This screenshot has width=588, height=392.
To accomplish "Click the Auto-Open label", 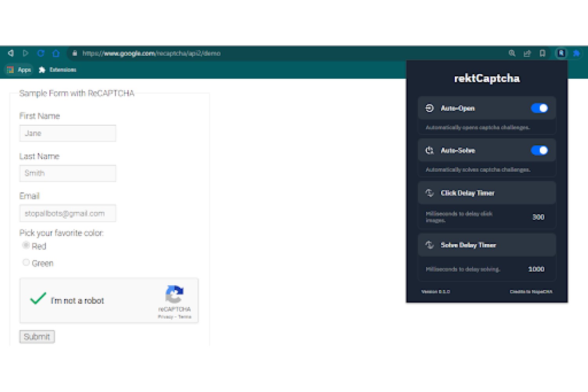I will pyautogui.click(x=457, y=108).
